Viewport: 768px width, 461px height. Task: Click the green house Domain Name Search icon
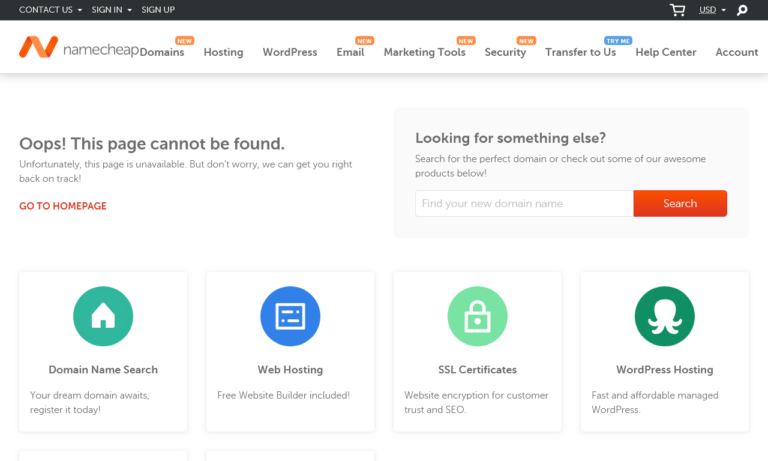[103, 316]
